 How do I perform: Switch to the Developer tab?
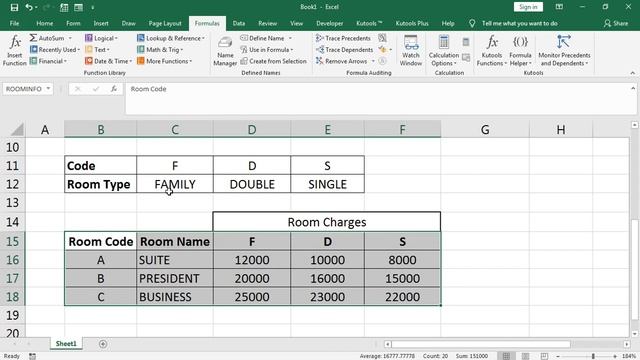point(329,23)
